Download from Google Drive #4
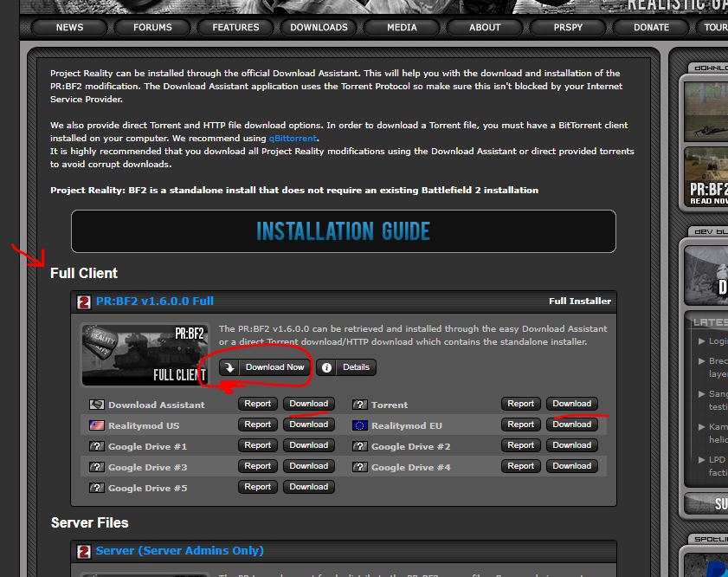This screenshot has width=728, height=577. pyautogui.click(x=571, y=466)
